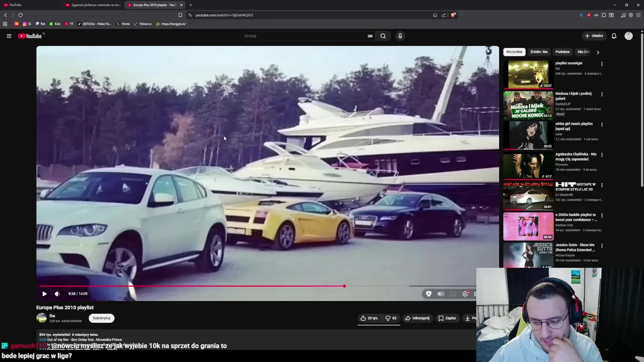
Task: Select the Dla Ciebie filter chip
Action: (583, 52)
